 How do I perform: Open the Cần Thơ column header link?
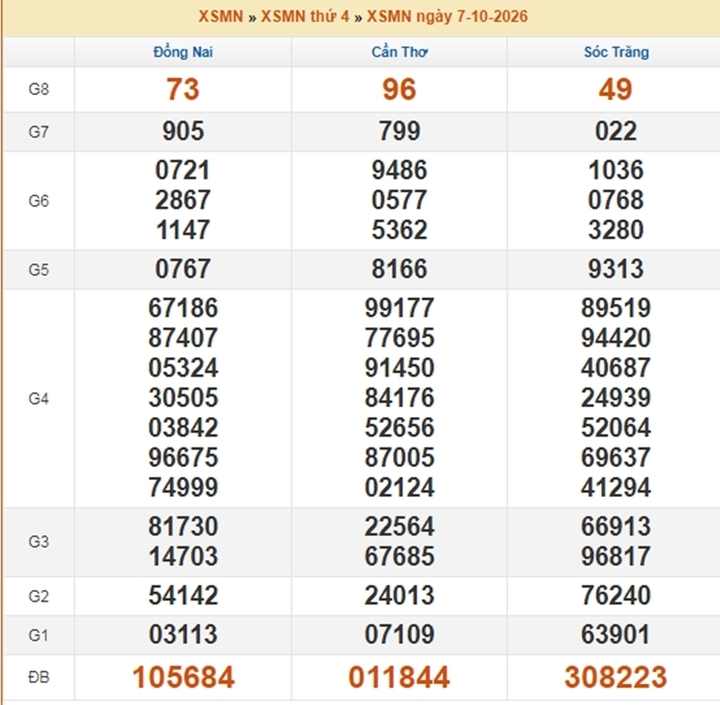coord(399,52)
